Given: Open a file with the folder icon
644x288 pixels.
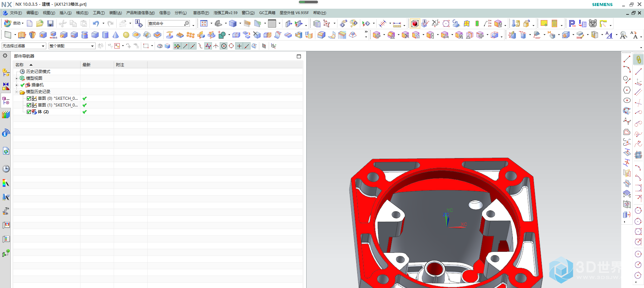Looking at the screenshot, I should click(x=40, y=23).
